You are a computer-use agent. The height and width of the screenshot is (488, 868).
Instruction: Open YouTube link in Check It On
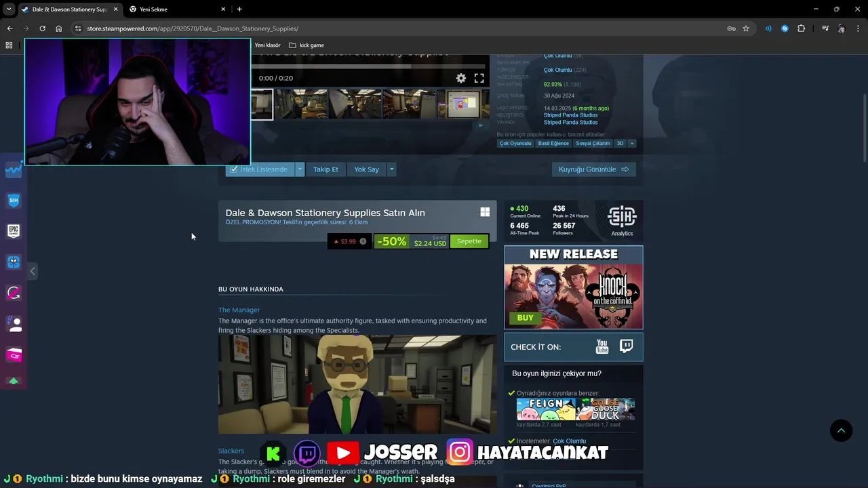pyautogui.click(x=602, y=347)
